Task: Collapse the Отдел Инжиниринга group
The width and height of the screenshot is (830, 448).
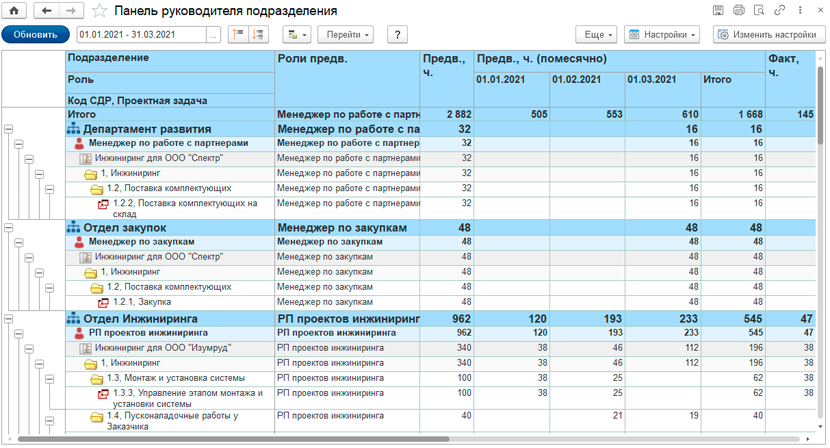Action: click(x=9, y=319)
